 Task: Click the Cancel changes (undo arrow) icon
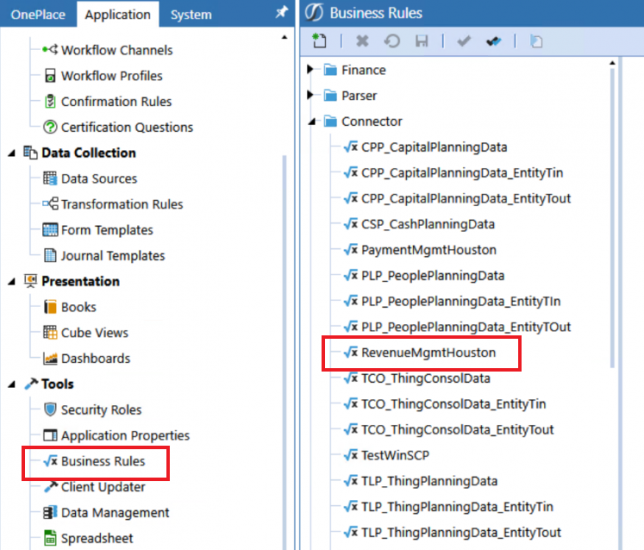click(391, 41)
